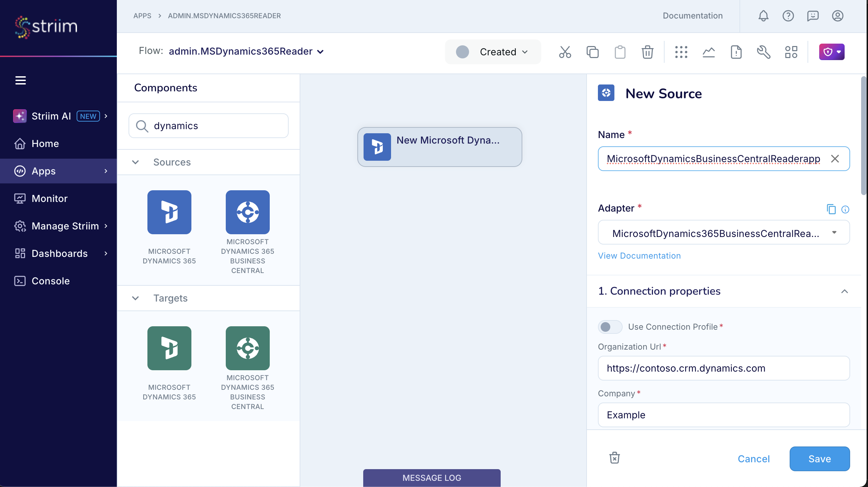This screenshot has width=868, height=487.
Task: Open the feedback chat bubble
Action: pos(813,16)
